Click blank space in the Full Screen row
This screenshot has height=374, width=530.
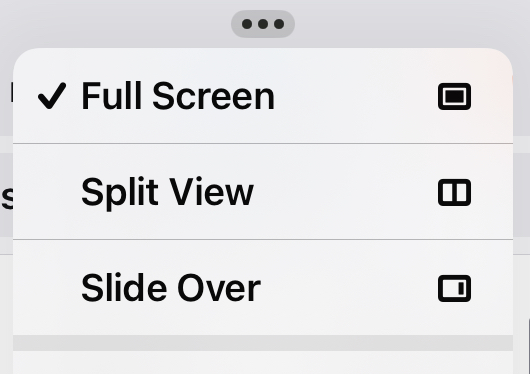point(355,96)
